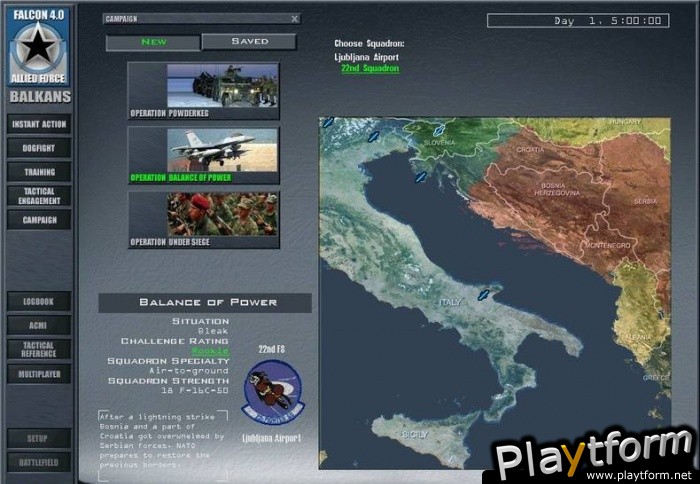Select airbase icon on the northern Adriatic coast
The image size is (700, 484).
420,177
